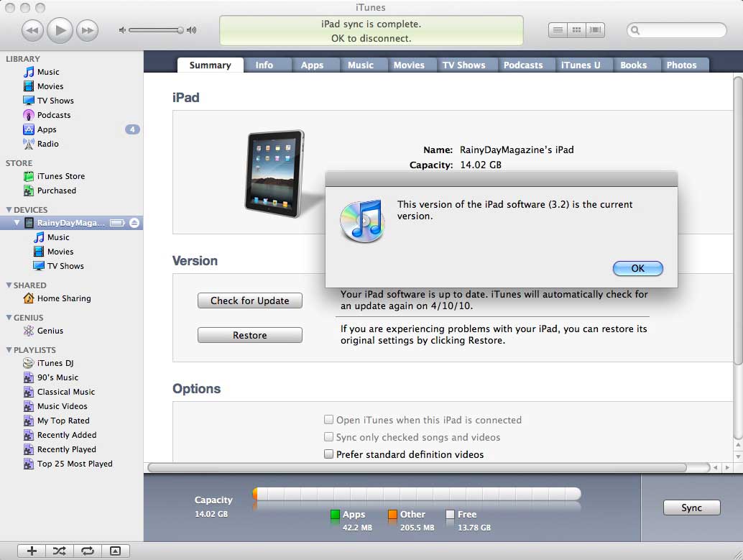Switch to the TV Shows tab
This screenshot has width=743, height=560.
(x=464, y=65)
